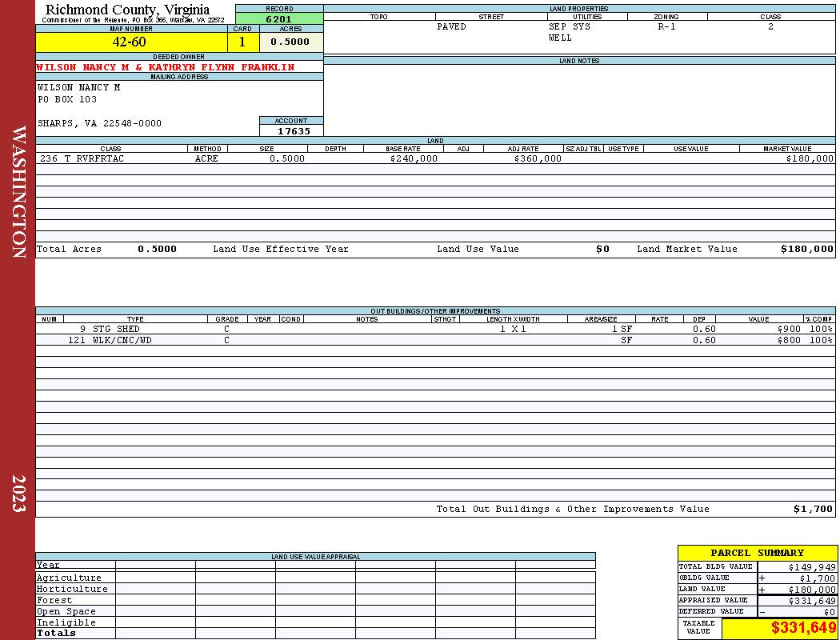
Task: Click the card number 1 field
Action: pos(242,42)
